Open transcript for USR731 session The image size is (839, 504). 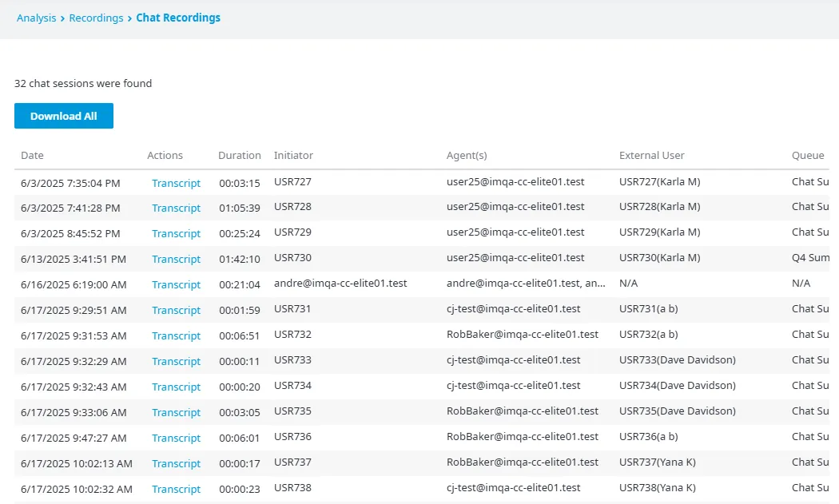pyautogui.click(x=176, y=311)
